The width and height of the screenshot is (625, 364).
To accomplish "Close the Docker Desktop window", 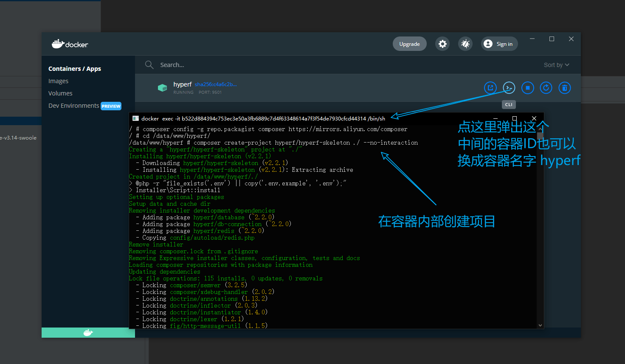I will (x=571, y=39).
